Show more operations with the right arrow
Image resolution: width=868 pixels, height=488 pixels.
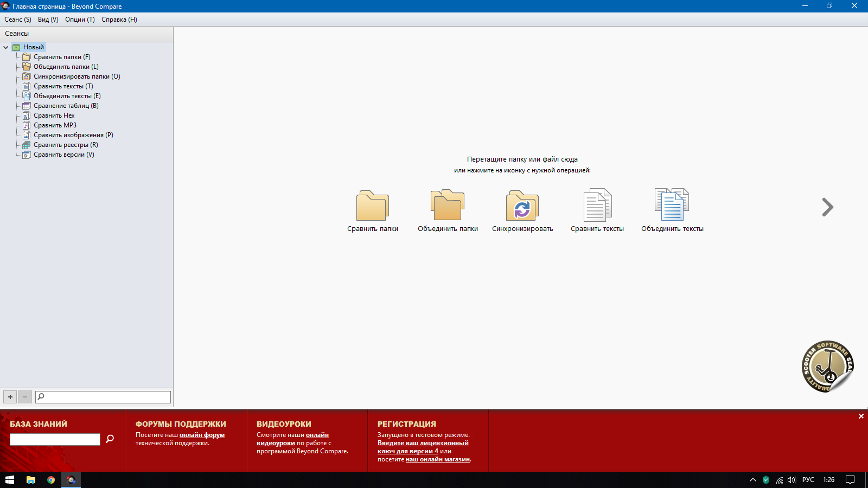tap(827, 207)
